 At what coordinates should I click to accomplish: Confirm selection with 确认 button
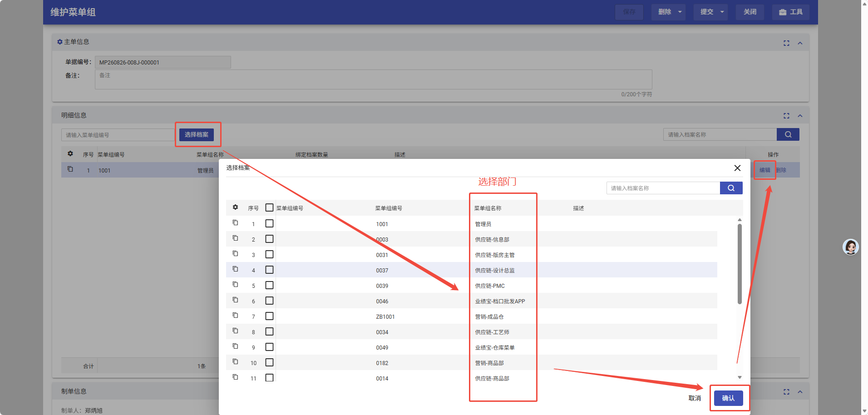click(x=728, y=398)
